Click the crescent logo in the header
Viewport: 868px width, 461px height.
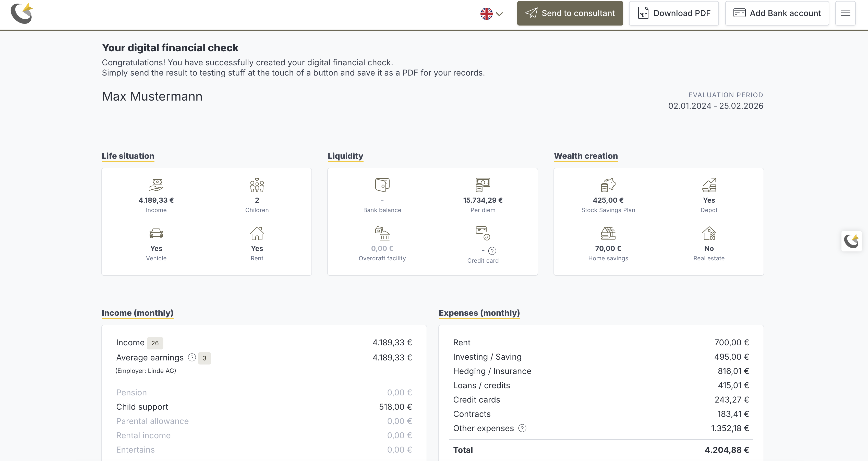[x=21, y=13]
